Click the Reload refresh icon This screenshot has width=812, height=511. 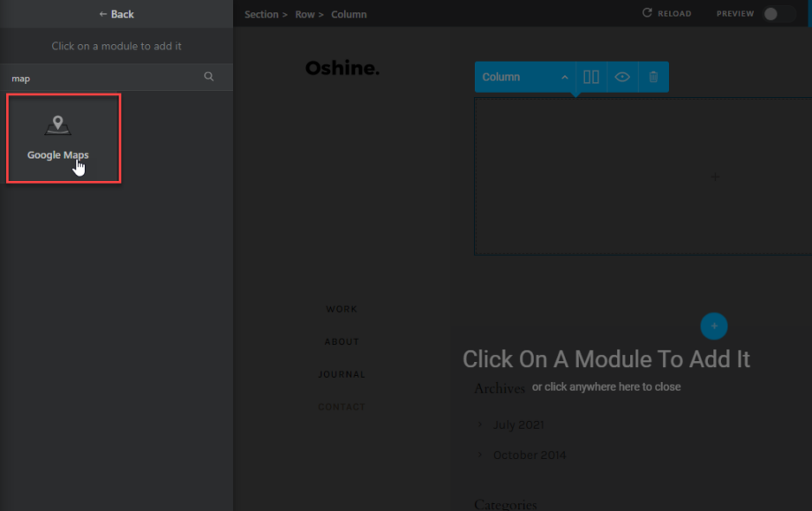click(x=649, y=13)
